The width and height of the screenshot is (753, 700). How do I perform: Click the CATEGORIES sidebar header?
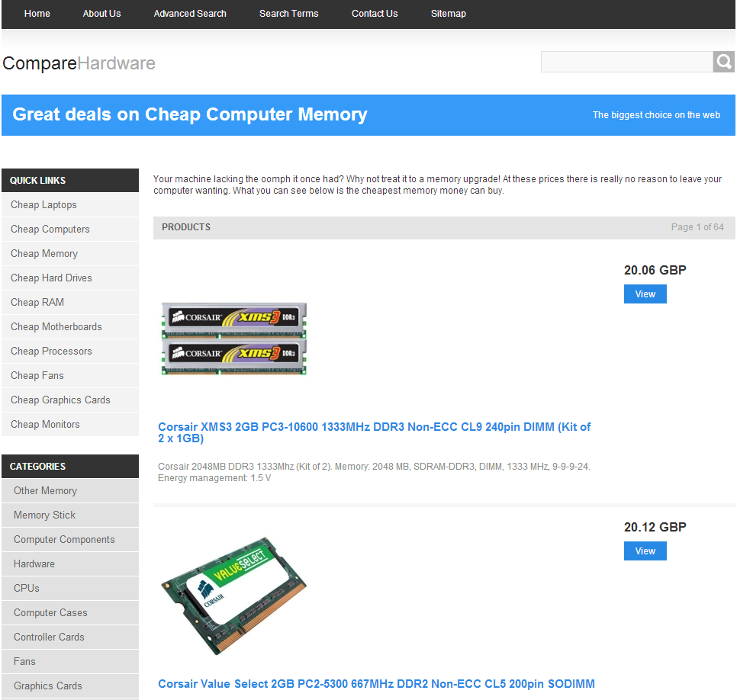[70, 466]
